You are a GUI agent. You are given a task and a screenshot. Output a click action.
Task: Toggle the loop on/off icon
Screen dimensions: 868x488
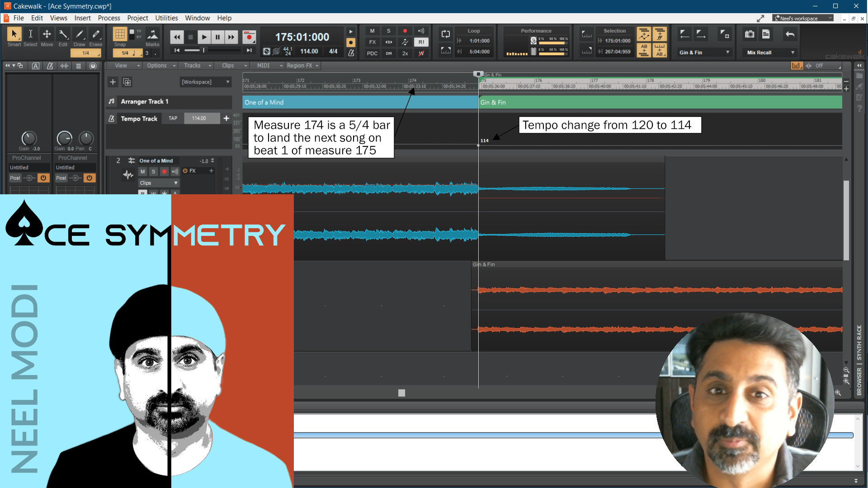[x=446, y=34]
